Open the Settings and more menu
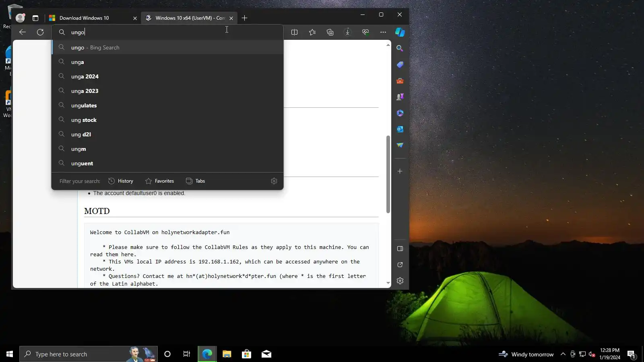 tap(383, 32)
